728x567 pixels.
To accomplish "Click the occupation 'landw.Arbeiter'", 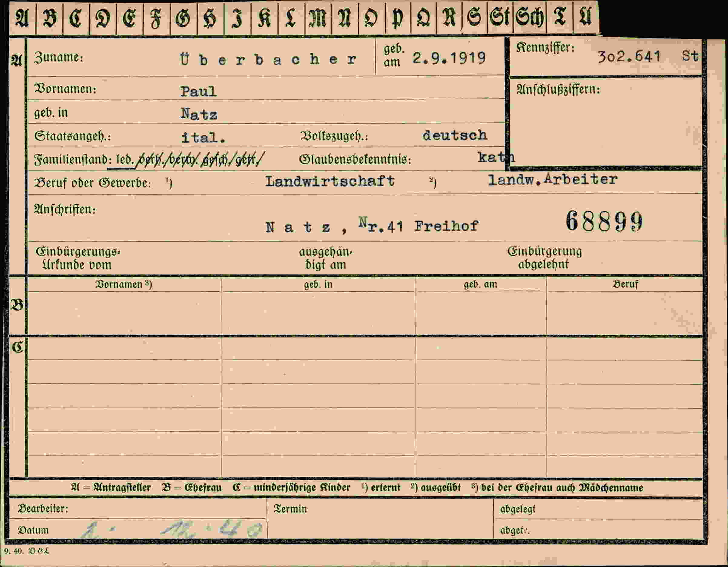I will point(553,180).
